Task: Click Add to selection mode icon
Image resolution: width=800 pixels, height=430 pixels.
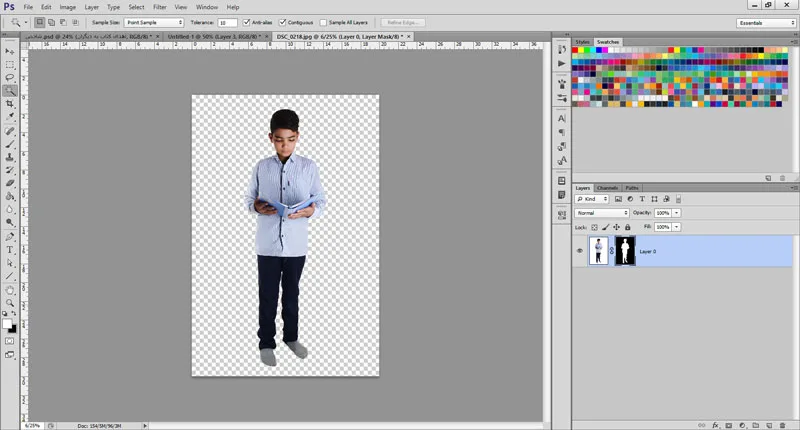Action: point(51,22)
